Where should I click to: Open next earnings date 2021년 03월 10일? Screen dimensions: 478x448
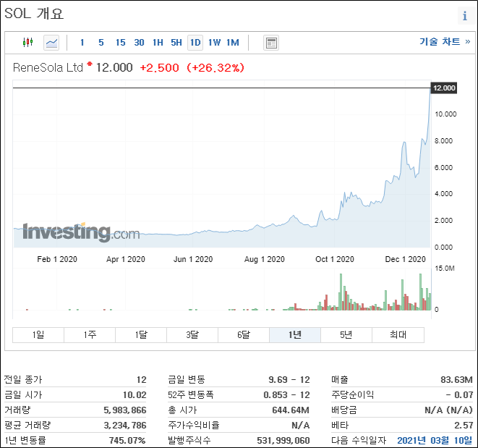[435, 440]
